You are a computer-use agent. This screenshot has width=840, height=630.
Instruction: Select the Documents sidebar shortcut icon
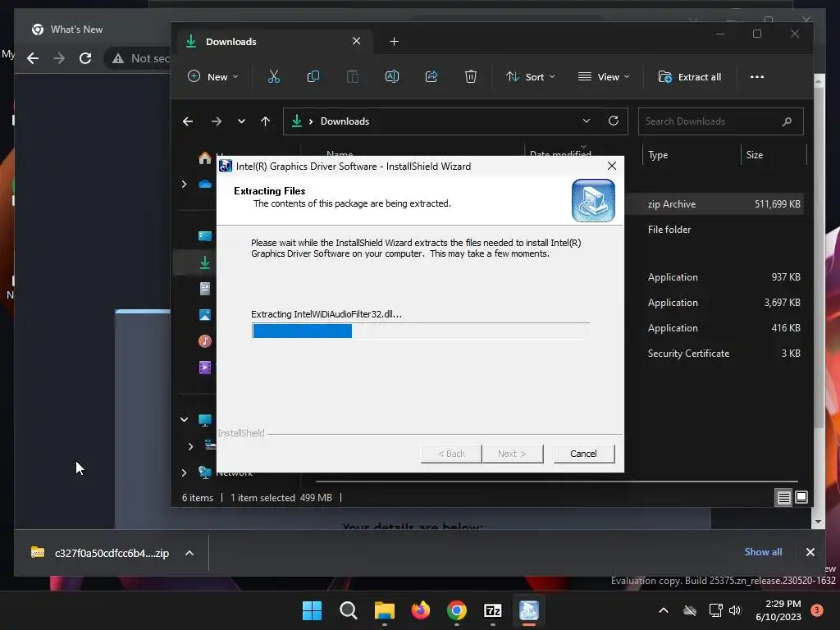point(204,289)
